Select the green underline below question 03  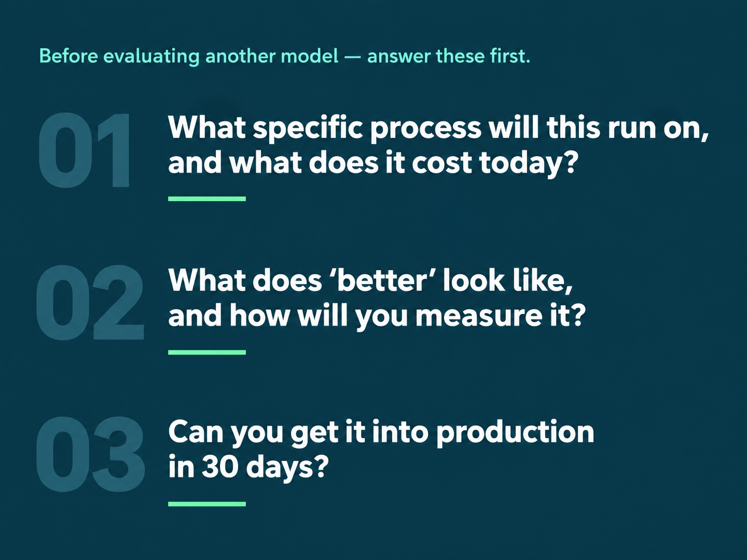(x=207, y=504)
